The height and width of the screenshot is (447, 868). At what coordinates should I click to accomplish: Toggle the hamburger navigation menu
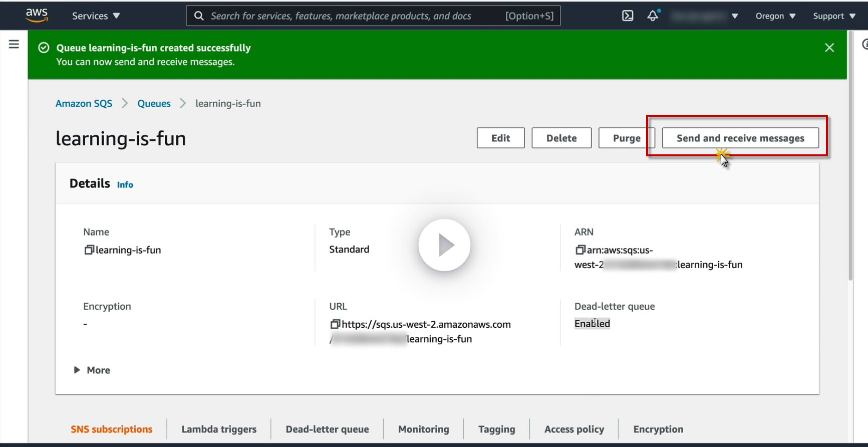(x=14, y=44)
